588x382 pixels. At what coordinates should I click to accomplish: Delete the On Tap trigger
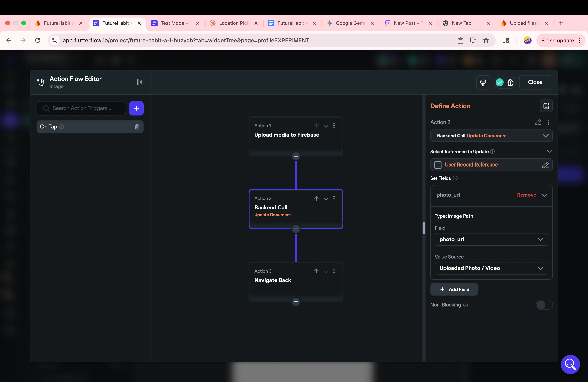137,127
